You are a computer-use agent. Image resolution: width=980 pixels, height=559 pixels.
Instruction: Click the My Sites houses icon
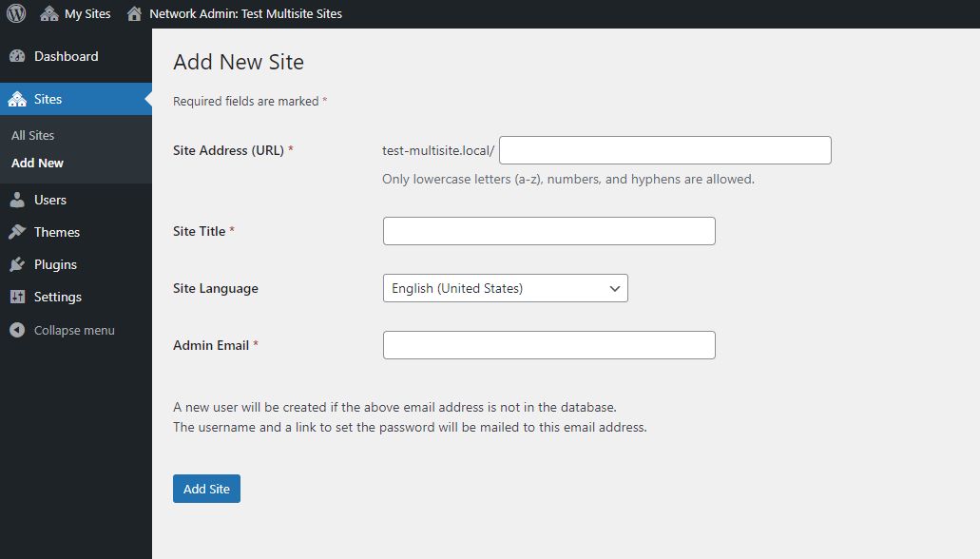[49, 13]
